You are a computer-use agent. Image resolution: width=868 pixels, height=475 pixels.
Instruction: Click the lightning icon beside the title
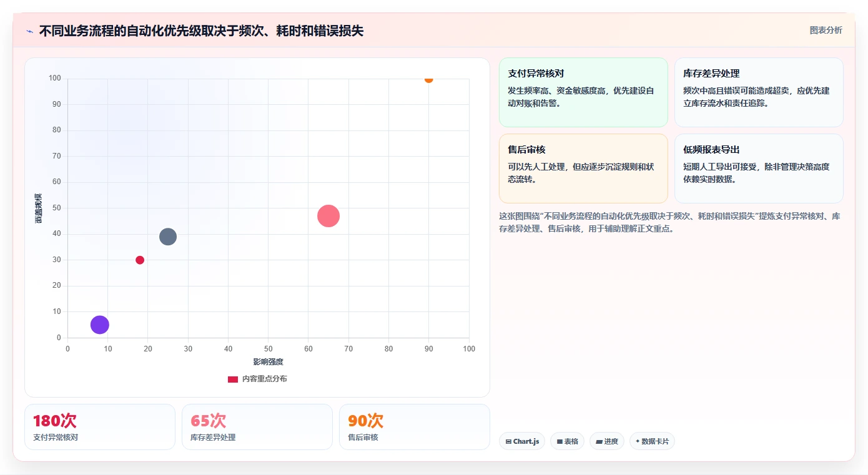click(29, 31)
